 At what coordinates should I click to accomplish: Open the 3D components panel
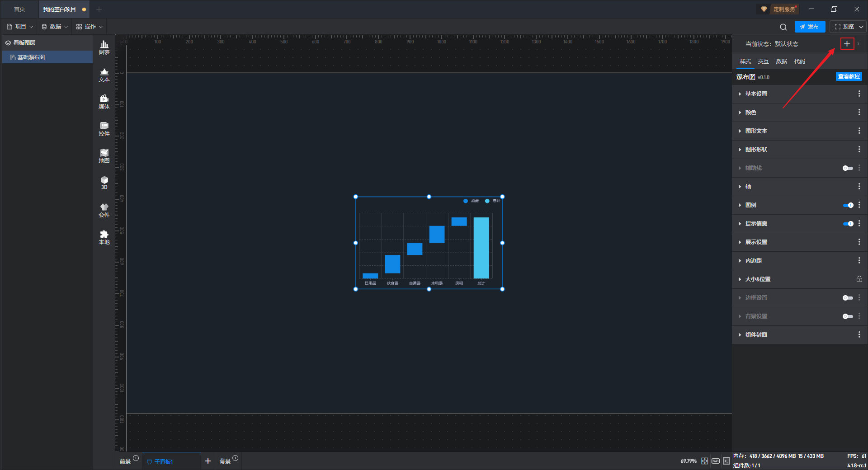coord(104,183)
